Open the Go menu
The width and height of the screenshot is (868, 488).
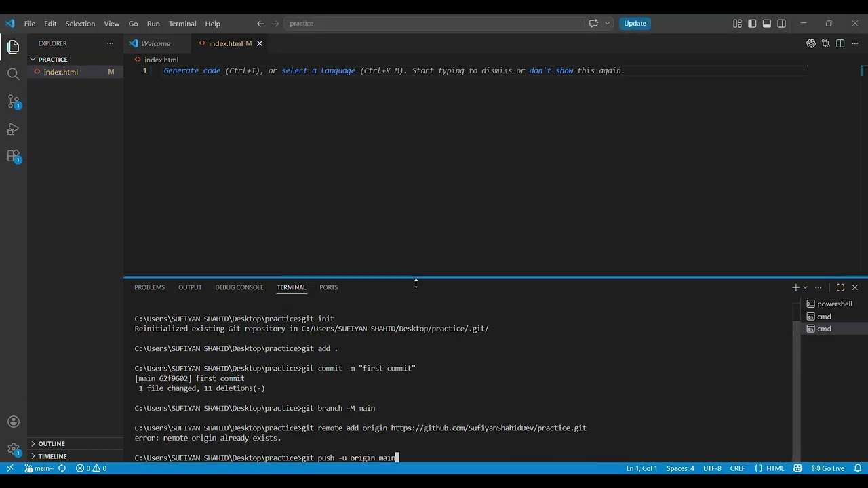tap(133, 24)
